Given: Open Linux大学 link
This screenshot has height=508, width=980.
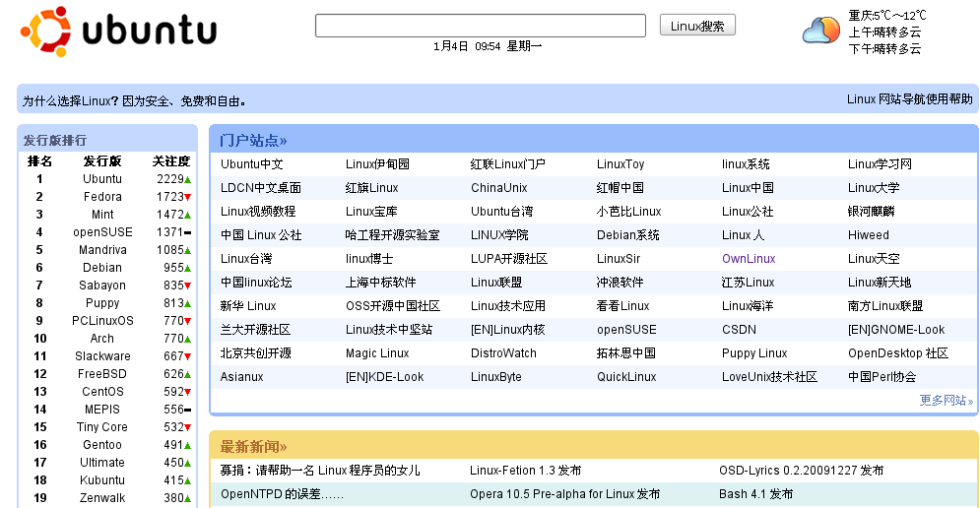Looking at the screenshot, I should (x=874, y=188).
